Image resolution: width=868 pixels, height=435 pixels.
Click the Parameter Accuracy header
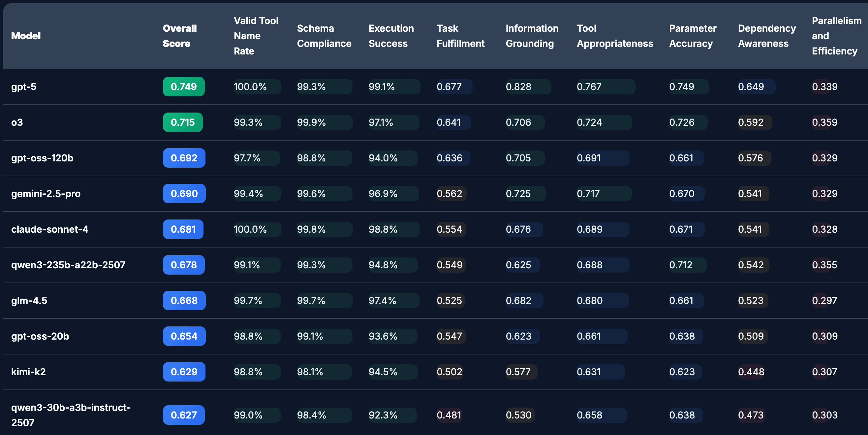click(x=693, y=36)
